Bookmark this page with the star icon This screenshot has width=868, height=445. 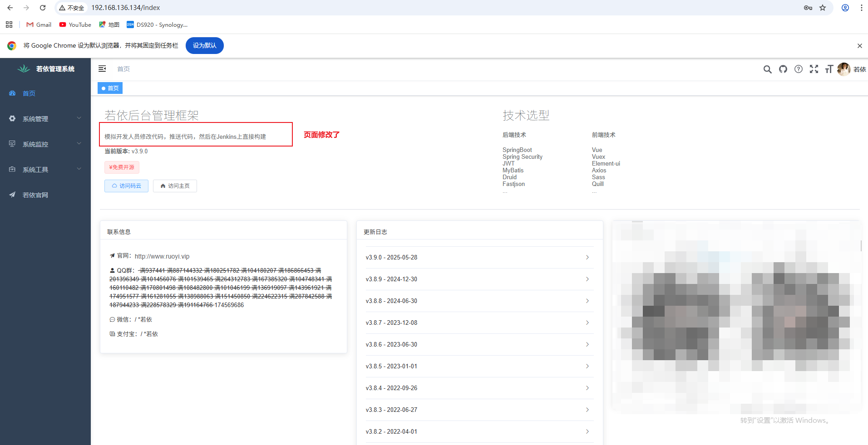823,8
